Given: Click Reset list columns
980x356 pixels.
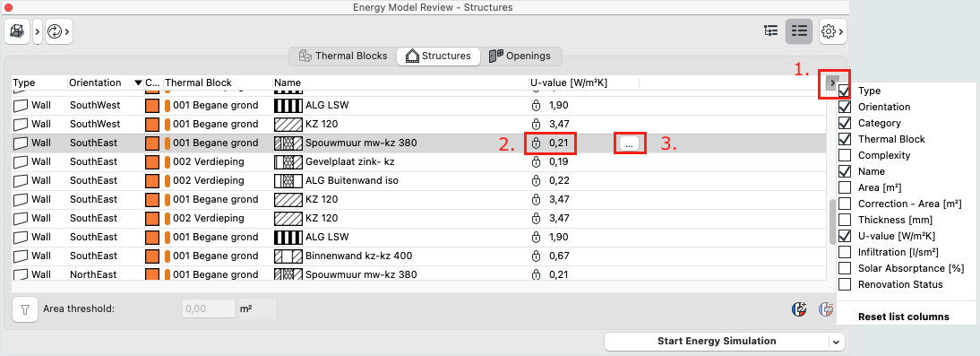Looking at the screenshot, I should coord(903,317).
